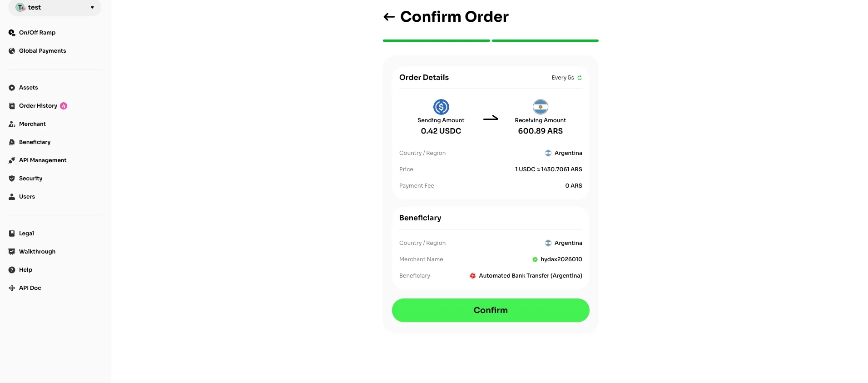Open Security settings in the sidebar

(x=25, y=179)
